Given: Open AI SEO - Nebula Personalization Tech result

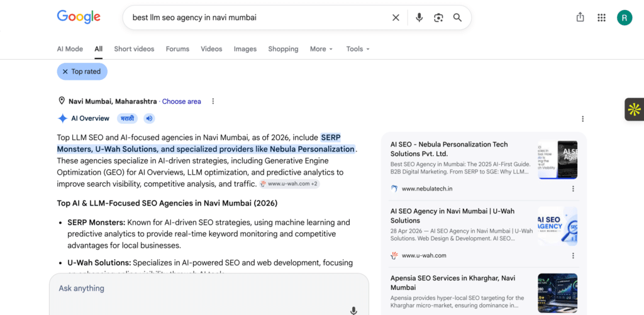Looking at the screenshot, I should (449, 149).
